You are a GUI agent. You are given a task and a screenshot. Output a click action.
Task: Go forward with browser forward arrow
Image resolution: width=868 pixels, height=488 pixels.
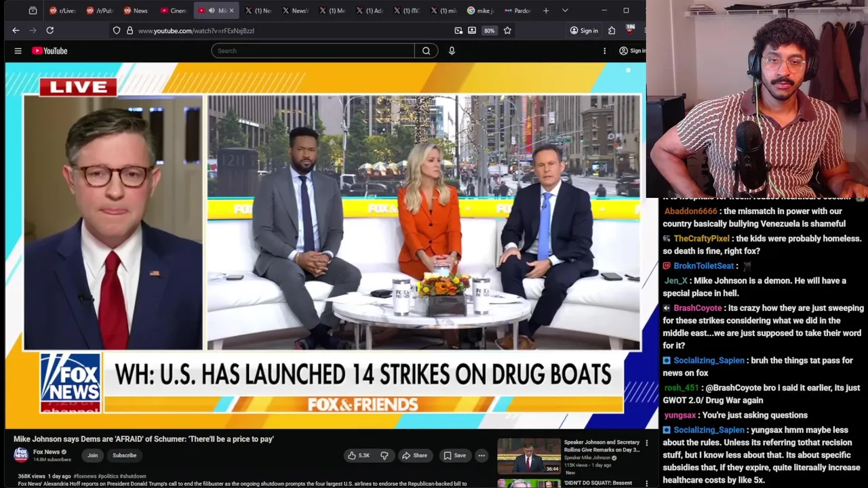pyautogui.click(x=33, y=30)
